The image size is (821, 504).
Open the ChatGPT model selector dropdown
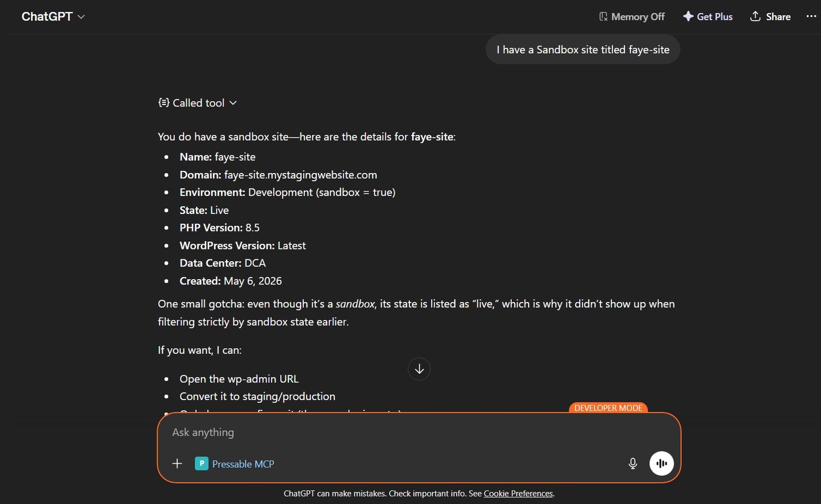(x=53, y=16)
